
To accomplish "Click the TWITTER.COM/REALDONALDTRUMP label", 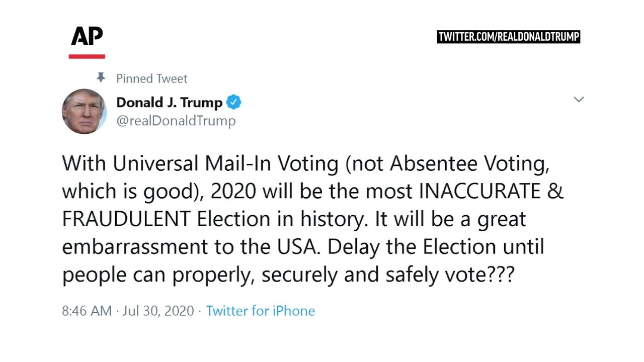I will [509, 37].
